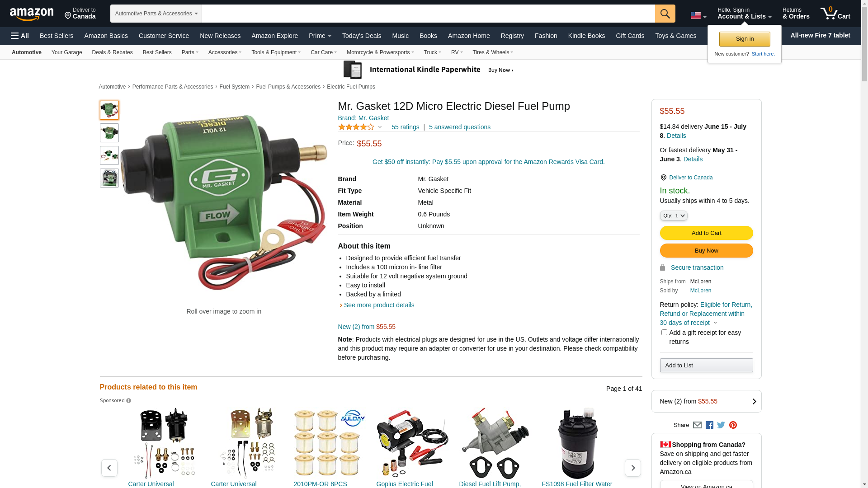
Task: Expand the star rating breakdown arrow
Action: click(x=380, y=127)
